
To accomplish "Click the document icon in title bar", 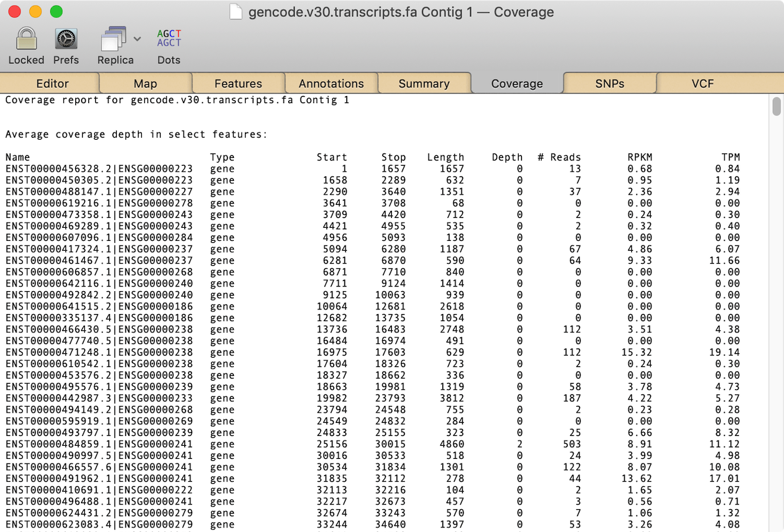I will 236,12.
